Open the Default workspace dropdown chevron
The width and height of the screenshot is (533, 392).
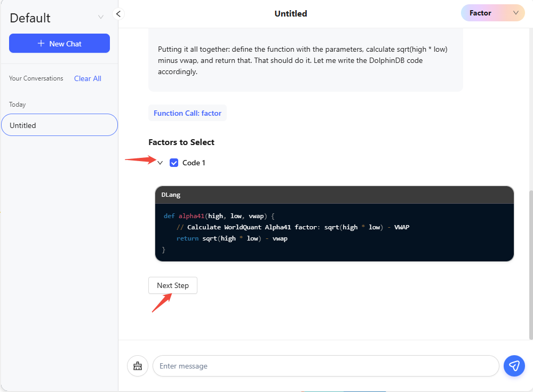coord(101,17)
